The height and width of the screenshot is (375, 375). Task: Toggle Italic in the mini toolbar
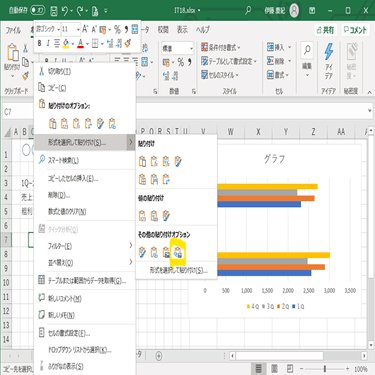coord(48,43)
